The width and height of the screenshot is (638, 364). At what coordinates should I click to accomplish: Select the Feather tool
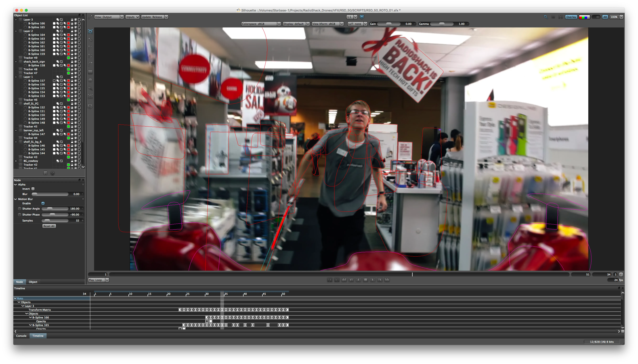coord(90,89)
